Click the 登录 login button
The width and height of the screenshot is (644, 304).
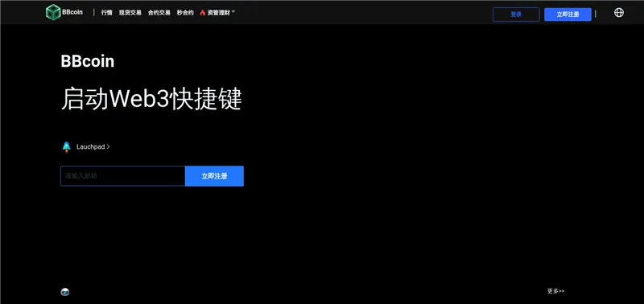[x=516, y=14]
